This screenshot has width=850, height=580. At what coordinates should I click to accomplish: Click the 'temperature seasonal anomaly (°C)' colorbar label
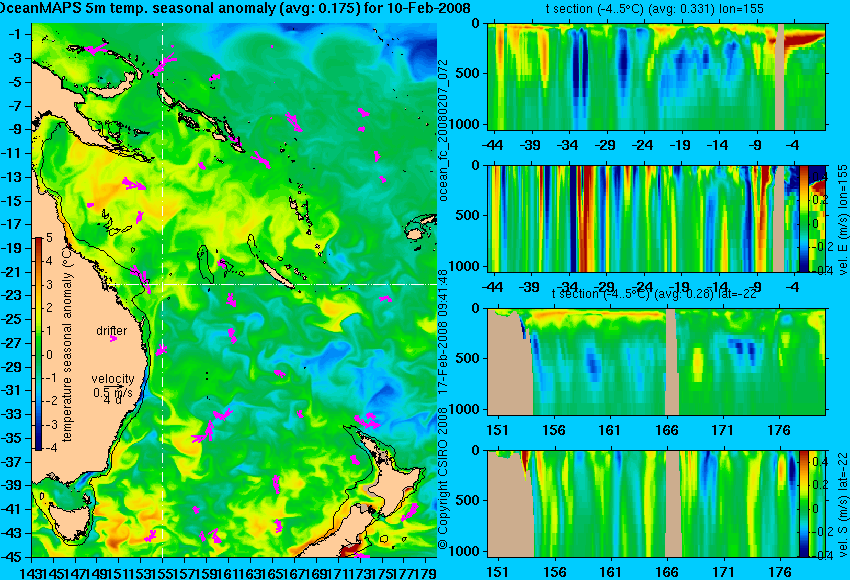click(x=66, y=343)
